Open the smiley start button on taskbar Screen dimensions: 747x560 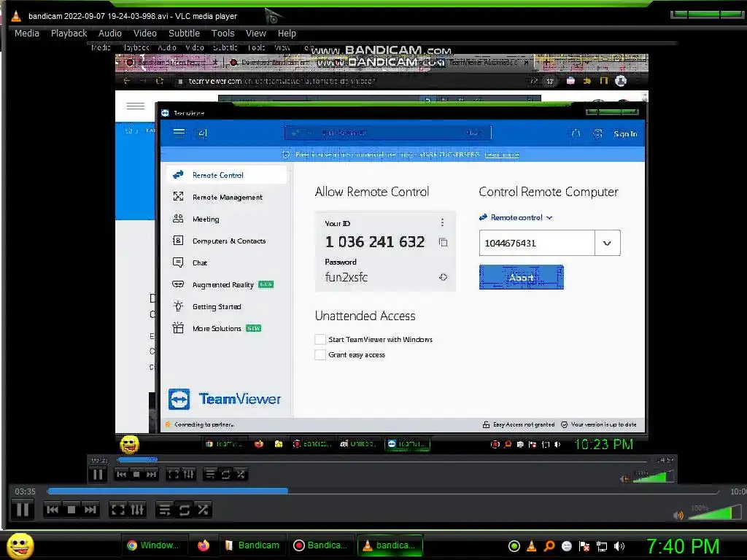click(x=20, y=545)
